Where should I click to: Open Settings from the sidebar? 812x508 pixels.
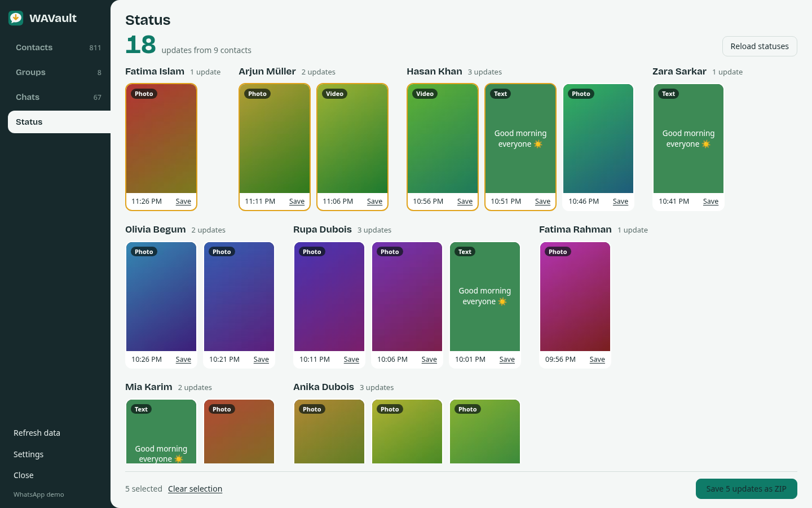28,454
